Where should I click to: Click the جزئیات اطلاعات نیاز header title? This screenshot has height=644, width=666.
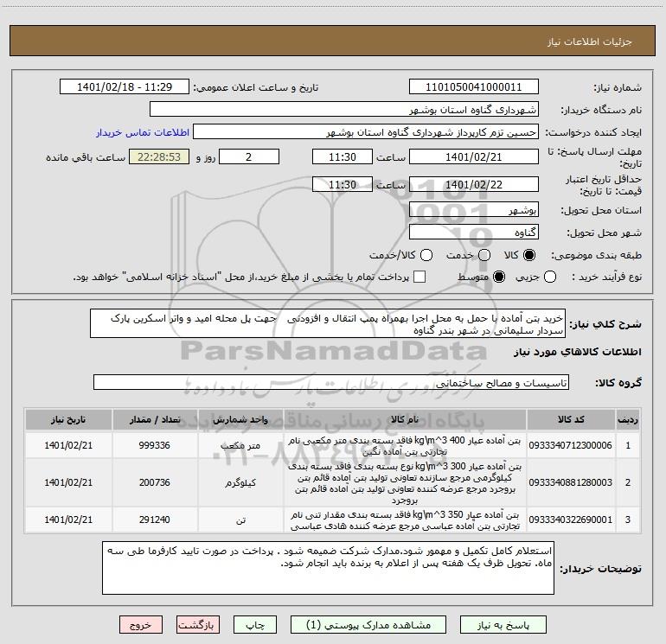tap(590, 41)
